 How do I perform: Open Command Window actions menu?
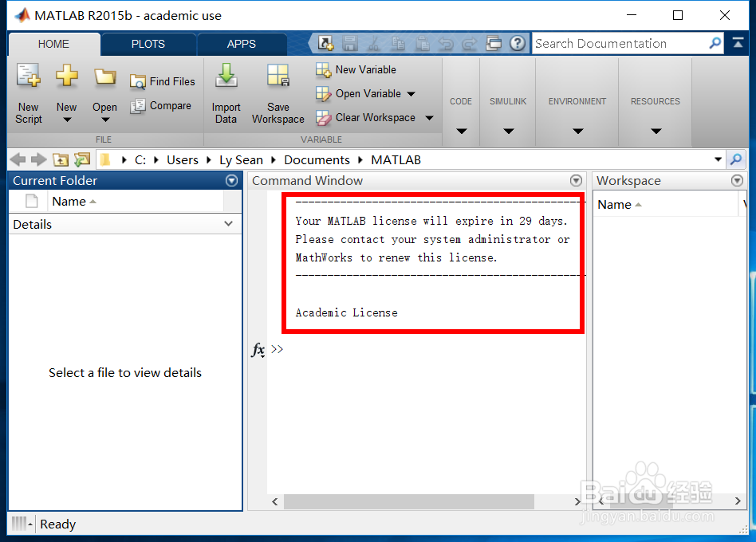(576, 181)
